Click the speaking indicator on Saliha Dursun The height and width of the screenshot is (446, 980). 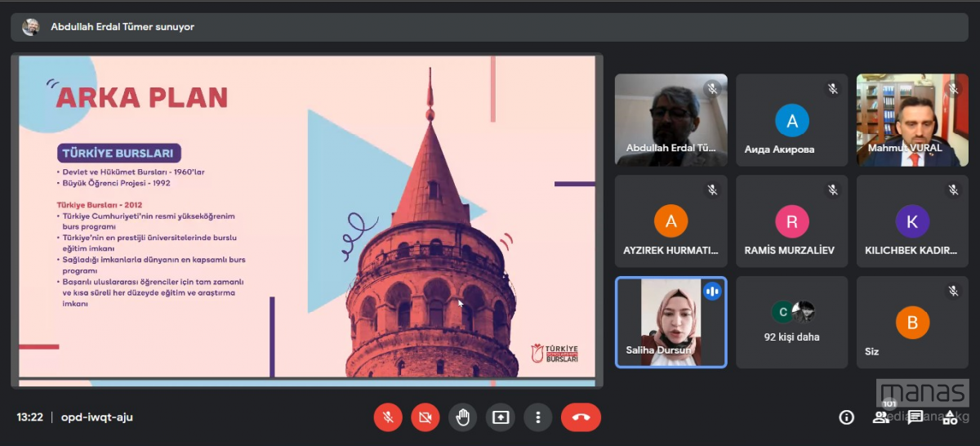click(x=712, y=291)
